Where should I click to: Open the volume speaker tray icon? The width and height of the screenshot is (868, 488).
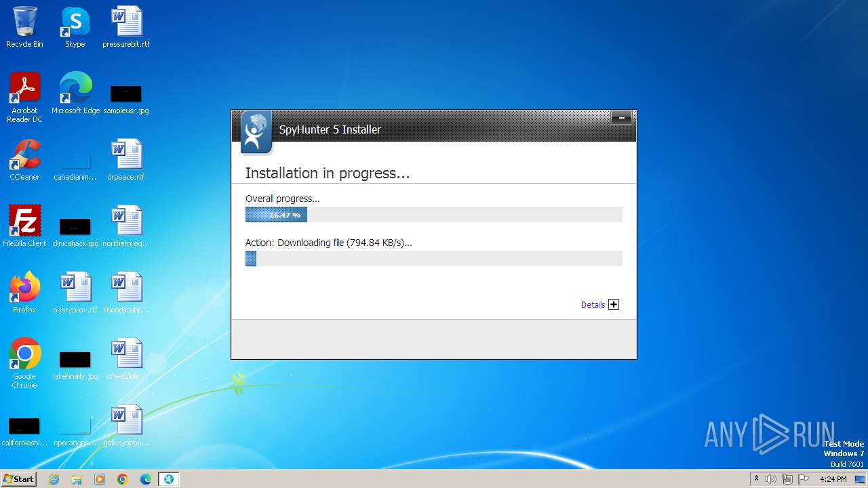click(x=771, y=479)
